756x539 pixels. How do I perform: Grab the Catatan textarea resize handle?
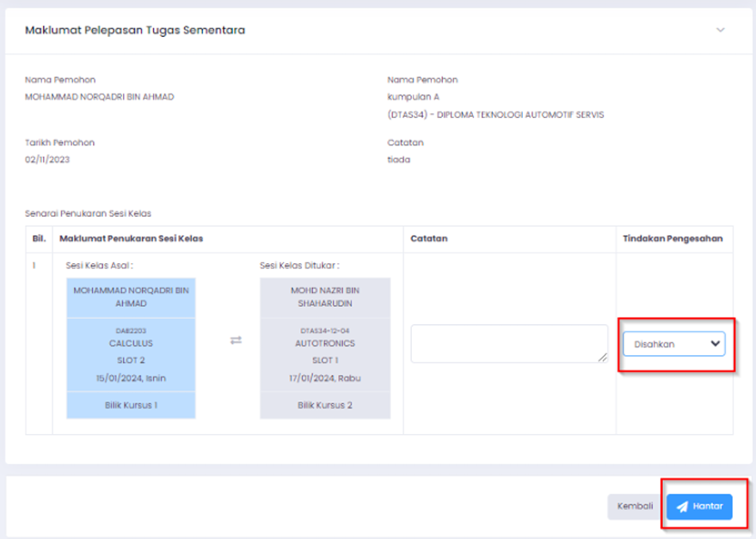604,358
